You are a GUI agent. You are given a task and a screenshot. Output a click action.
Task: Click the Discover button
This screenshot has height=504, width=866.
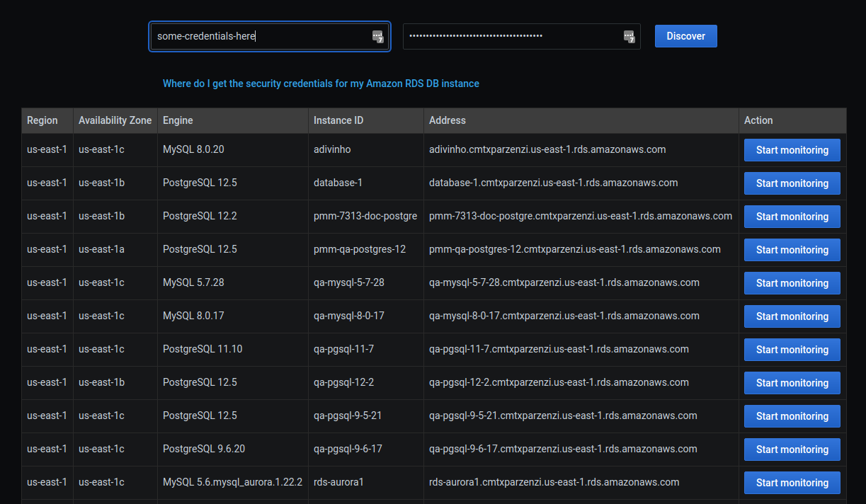685,36
